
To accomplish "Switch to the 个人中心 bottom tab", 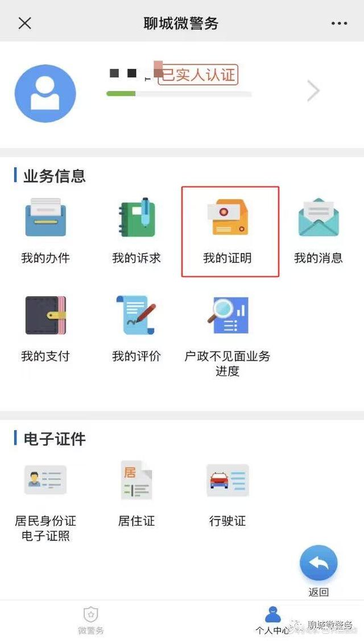I will point(273,621).
